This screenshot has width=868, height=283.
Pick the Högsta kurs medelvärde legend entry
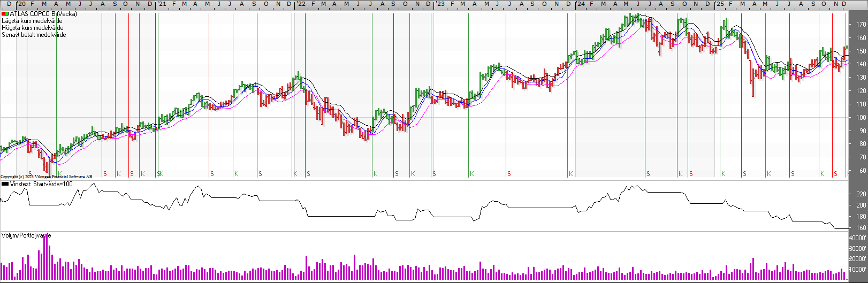click(x=32, y=28)
